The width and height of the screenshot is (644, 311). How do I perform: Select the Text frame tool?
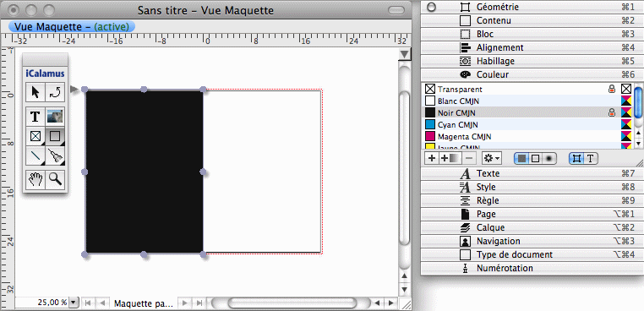[x=35, y=117]
